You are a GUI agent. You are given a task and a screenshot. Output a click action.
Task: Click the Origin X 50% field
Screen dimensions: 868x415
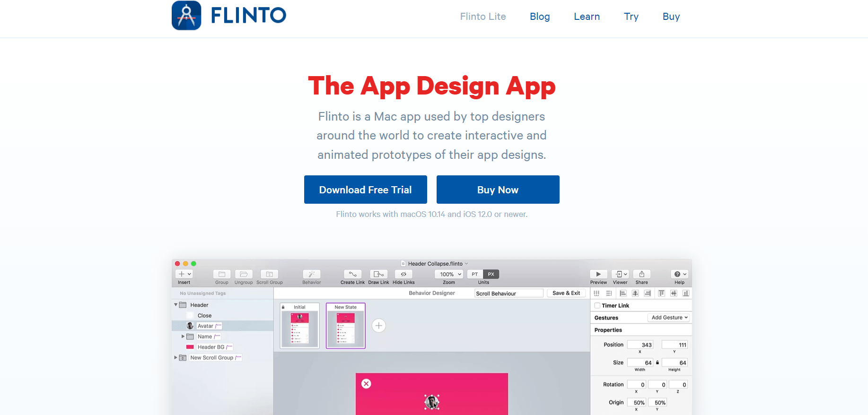(637, 402)
